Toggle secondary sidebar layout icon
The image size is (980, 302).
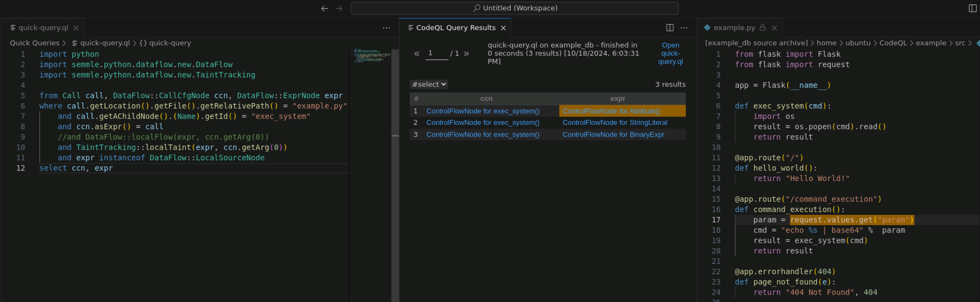(972, 8)
